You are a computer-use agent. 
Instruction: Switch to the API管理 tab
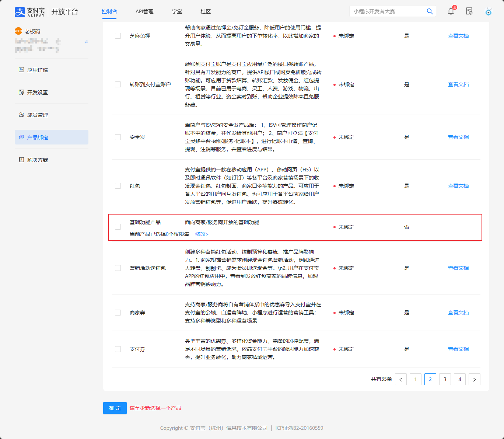coord(144,11)
